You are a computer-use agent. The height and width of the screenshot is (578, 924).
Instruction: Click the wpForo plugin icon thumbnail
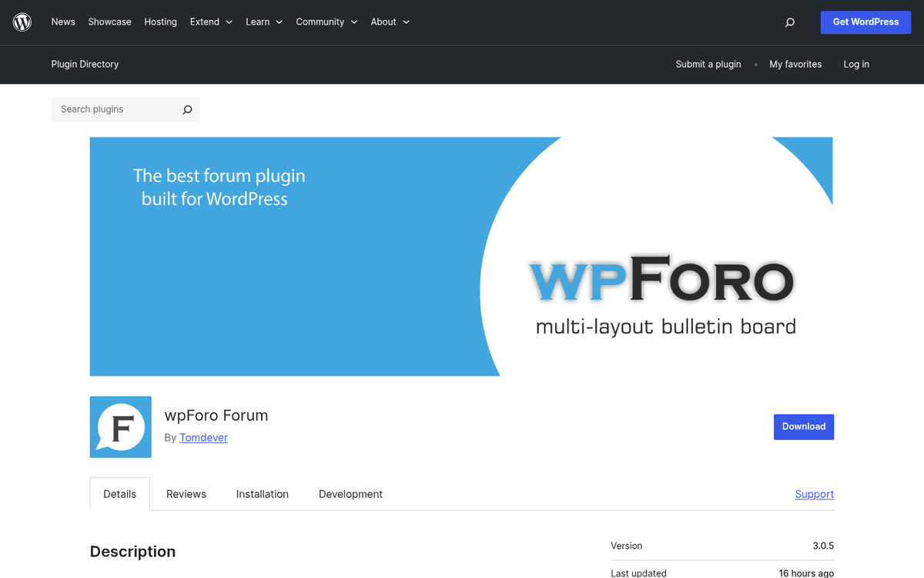click(x=120, y=427)
